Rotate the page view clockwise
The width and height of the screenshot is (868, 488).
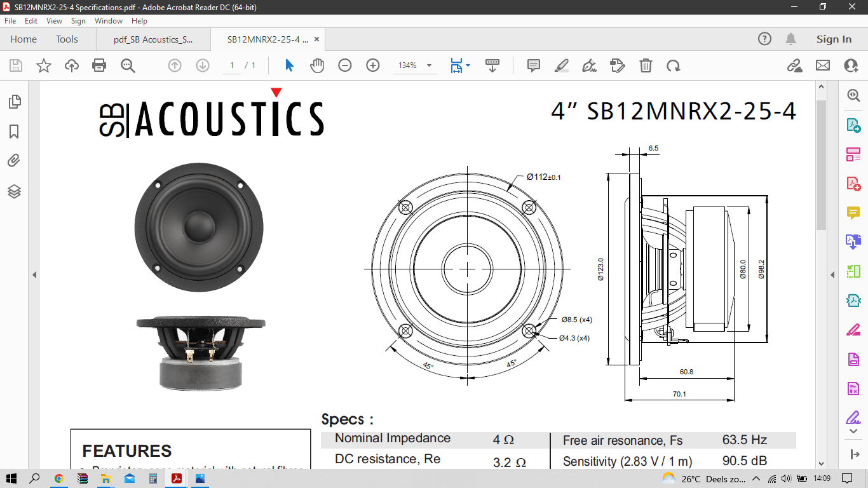674,65
